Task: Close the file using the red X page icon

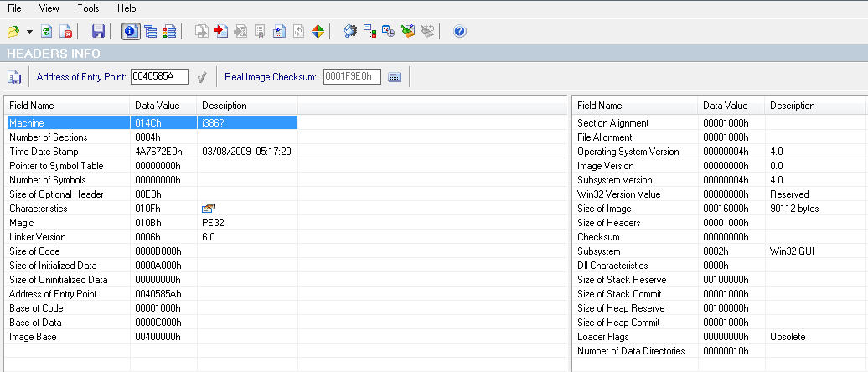Action: coord(65,31)
